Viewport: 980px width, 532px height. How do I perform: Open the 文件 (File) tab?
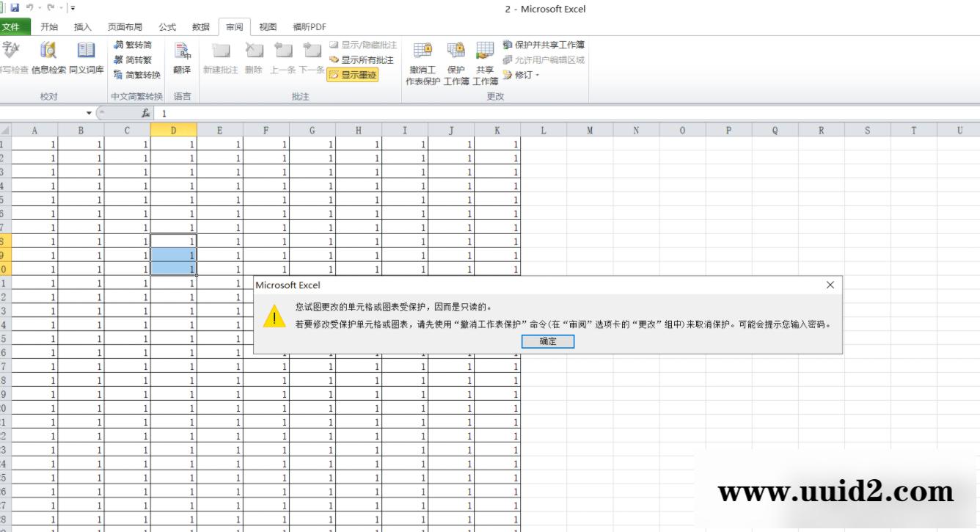[x=15, y=26]
